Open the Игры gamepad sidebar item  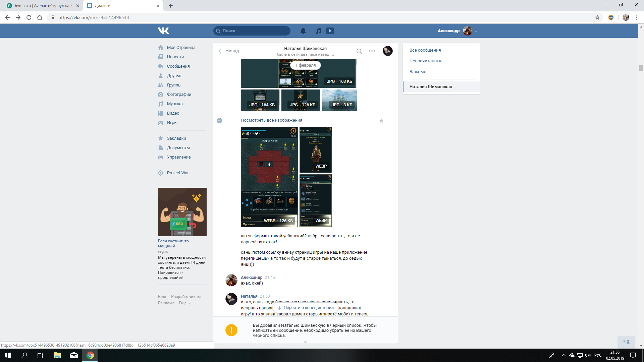click(172, 123)
